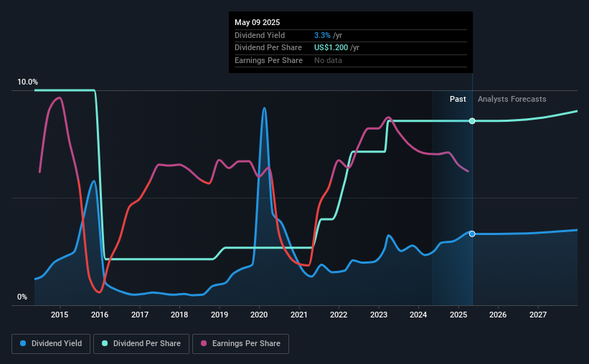Click the US$1.200 dividend per share value
The height and width of the screenshot is (364, 589).
click(331, 48)
